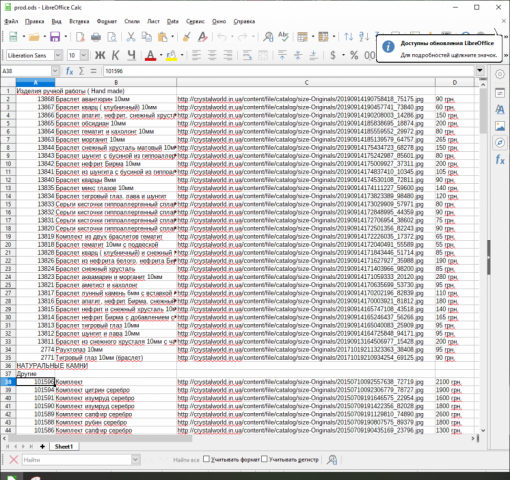The image size is (510, 480).
Task: Click the Print icon
Action: [x=96, y=37]
